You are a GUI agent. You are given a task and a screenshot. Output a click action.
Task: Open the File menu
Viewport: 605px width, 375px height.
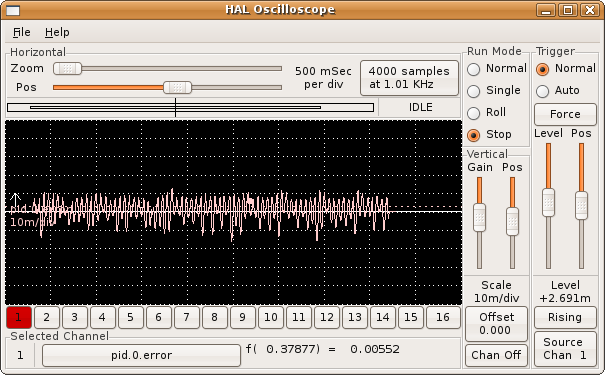point(22,32)
